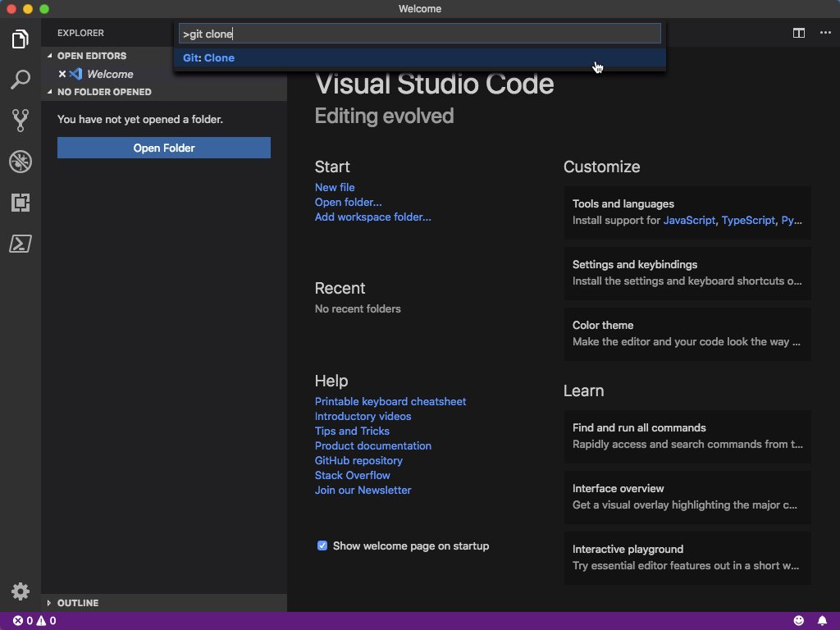
Task: Click the Manage gear icon
Action: click(x=21, y=591)
